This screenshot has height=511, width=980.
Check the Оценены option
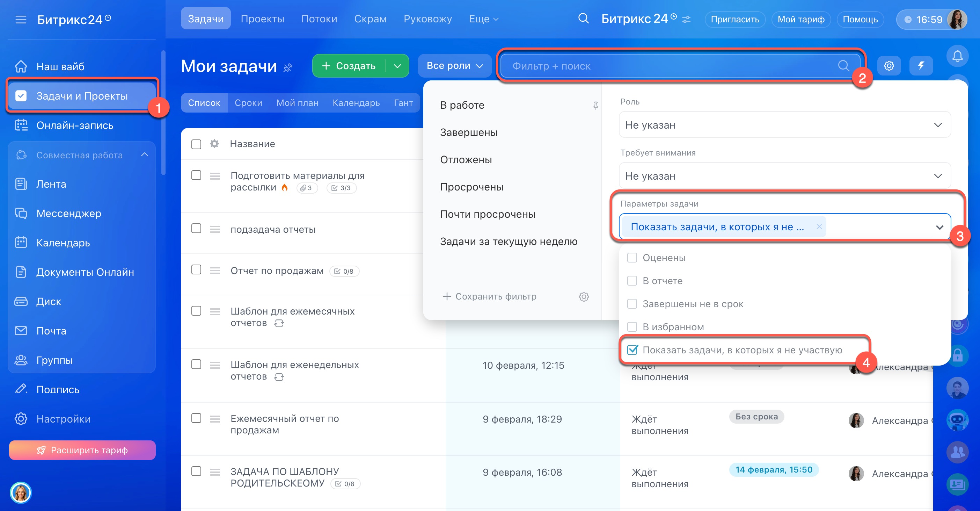[632, 258]
